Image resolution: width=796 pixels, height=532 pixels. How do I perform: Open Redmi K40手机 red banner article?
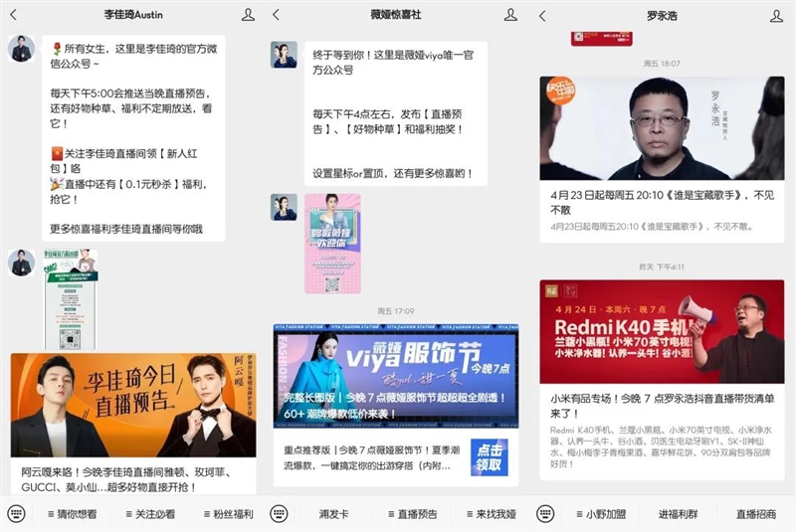coord(662,332)
